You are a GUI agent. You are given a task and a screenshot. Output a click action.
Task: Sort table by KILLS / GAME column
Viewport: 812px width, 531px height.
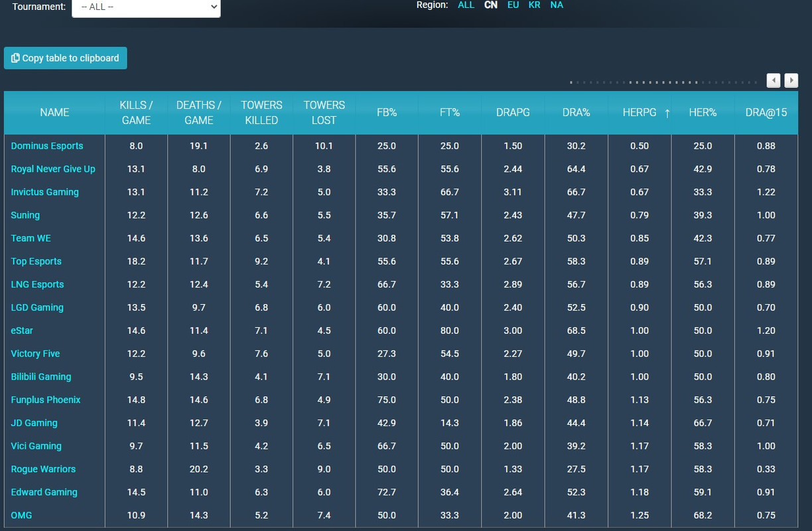pos(136,113)
